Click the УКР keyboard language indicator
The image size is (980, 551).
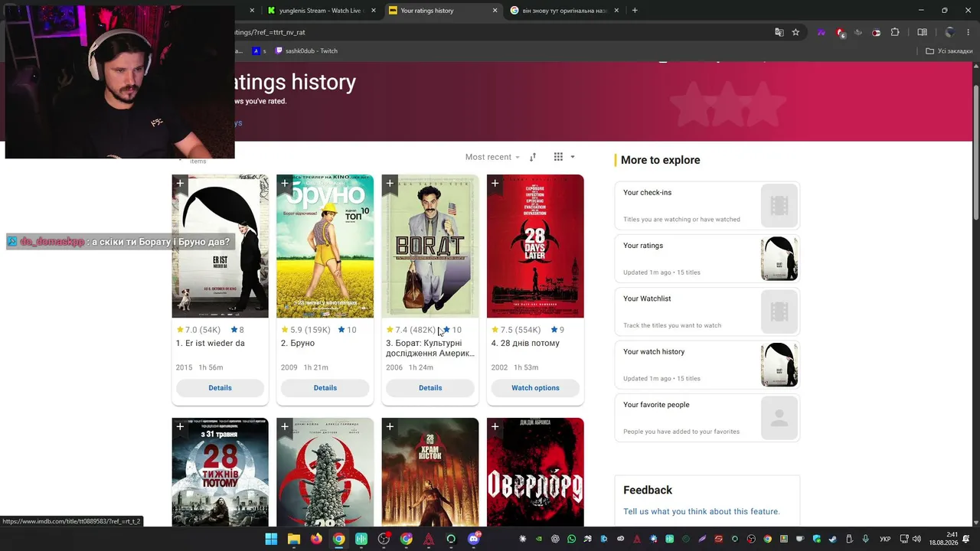pyautogui.click(x=885, y=540)
